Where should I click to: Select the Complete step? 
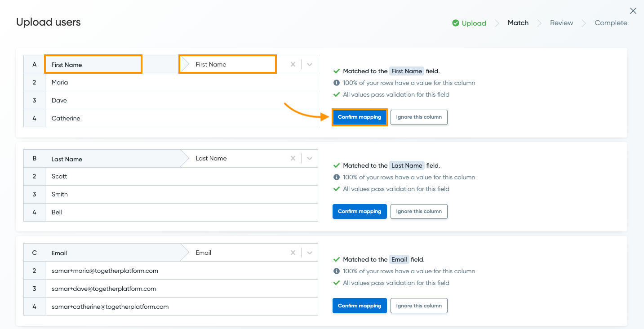pyautogui.click(x=611, y=23)
